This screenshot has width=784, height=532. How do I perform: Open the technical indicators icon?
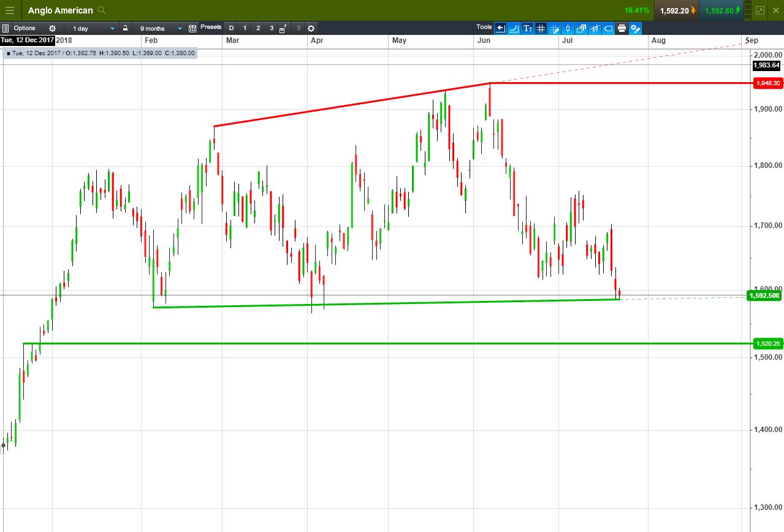click(x=595, y=28)
